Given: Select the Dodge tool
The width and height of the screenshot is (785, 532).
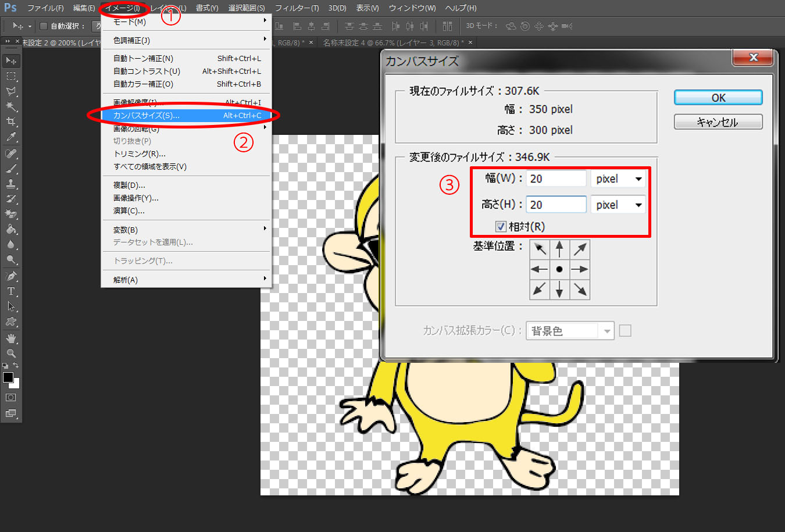Looking at the screenshot, I should 11,259.
